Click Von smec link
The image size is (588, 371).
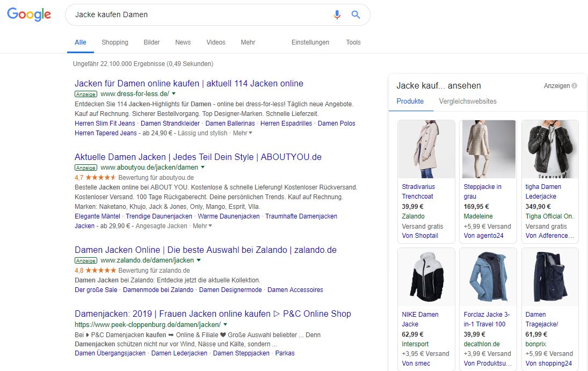416,363
